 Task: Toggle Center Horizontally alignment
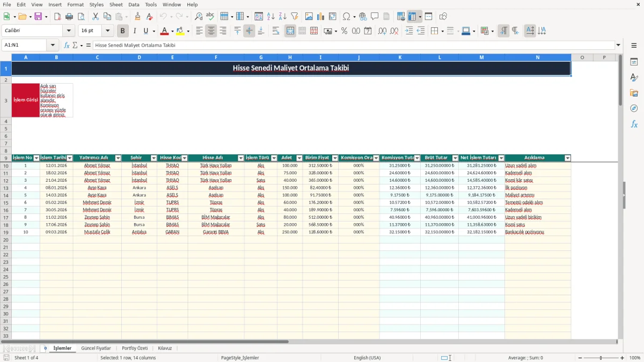pos(211,31)
